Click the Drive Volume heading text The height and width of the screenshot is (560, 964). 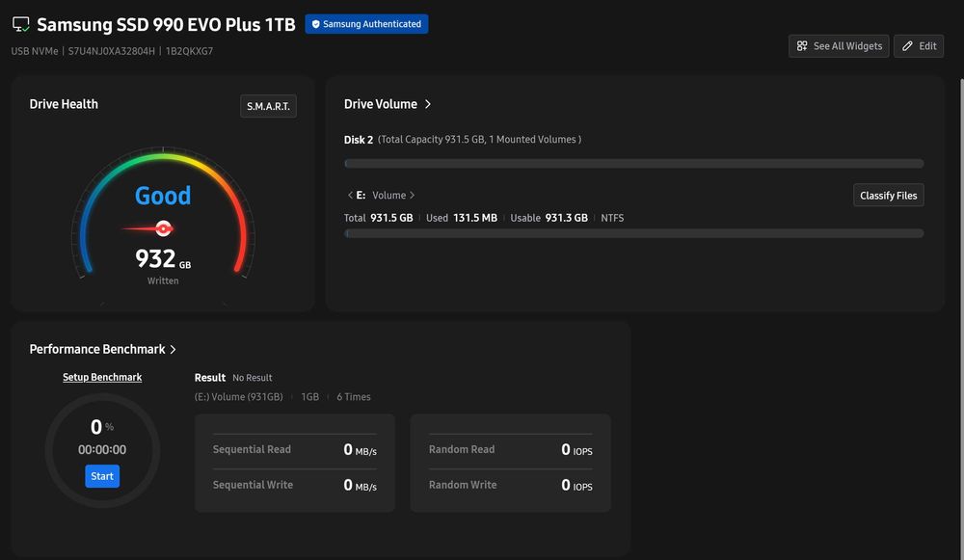click(381, 104)
